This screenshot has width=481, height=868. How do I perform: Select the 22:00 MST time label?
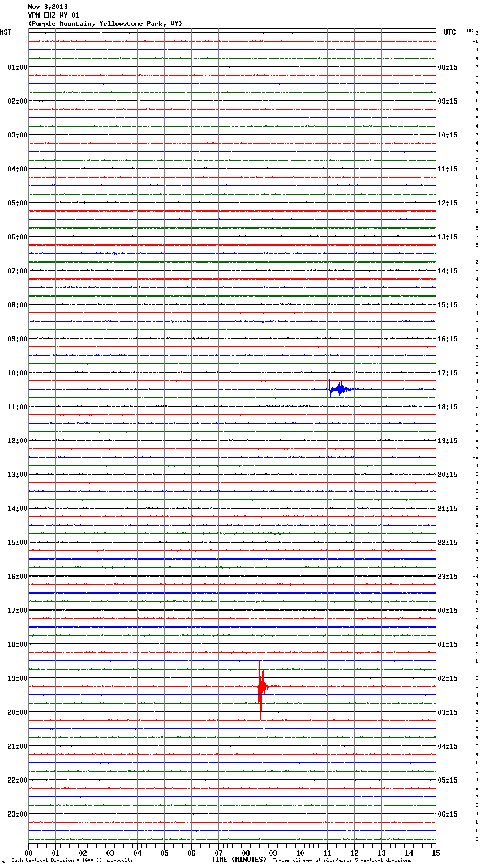[x=18, y=780]
